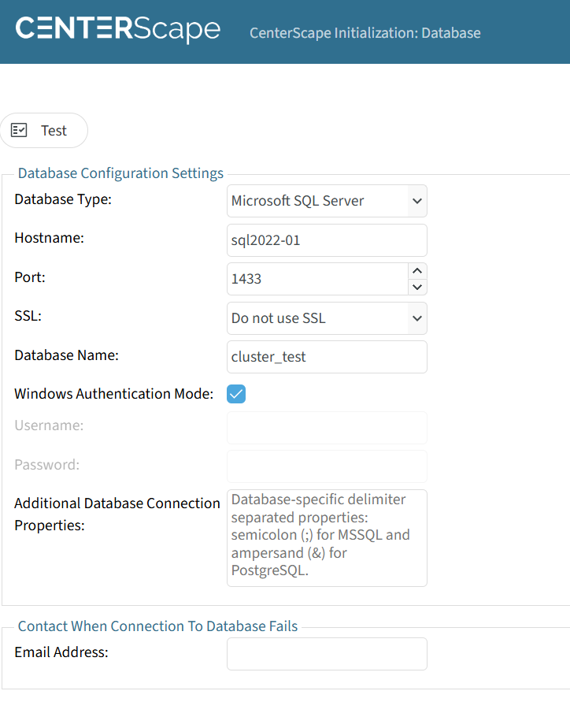Increase the Port value with the up arrow
The height and width of the screenshot is (728, 570).
tap(417, 271)
